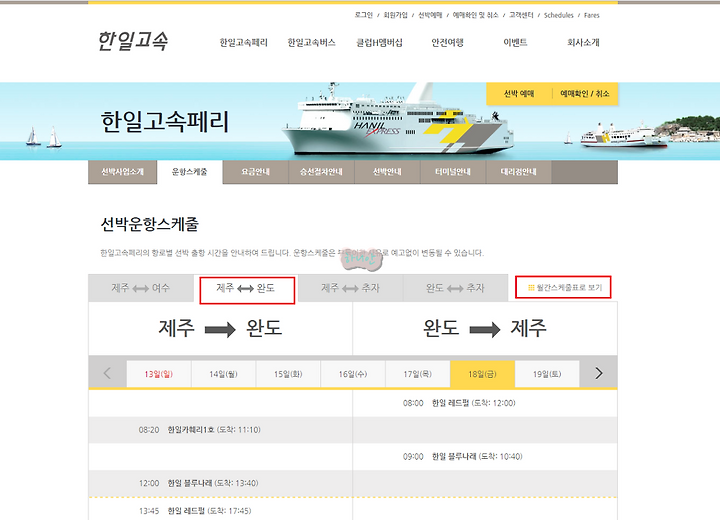Open the Schedules link

click(558, 15)
